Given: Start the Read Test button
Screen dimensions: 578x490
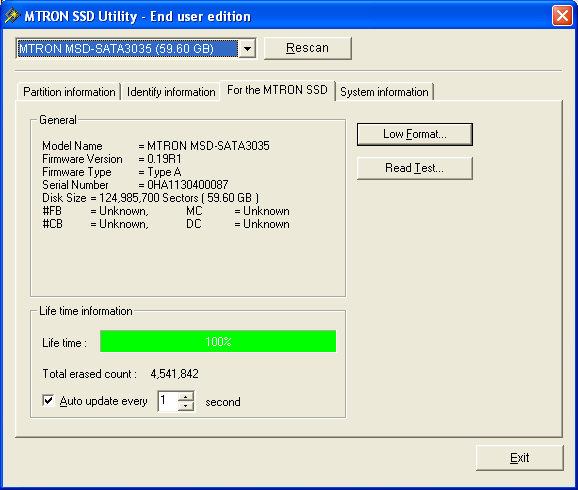Looking at the screenshot, I should point(415,168).
